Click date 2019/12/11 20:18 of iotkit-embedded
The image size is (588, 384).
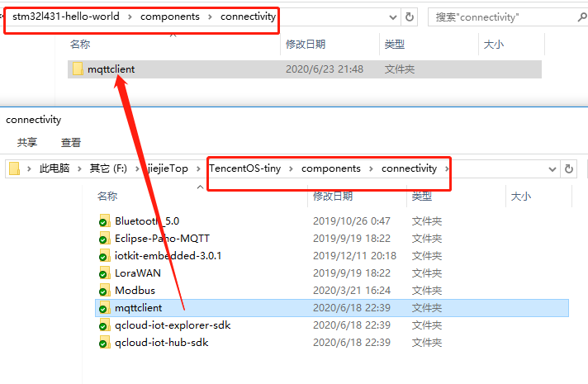point(354,256)
